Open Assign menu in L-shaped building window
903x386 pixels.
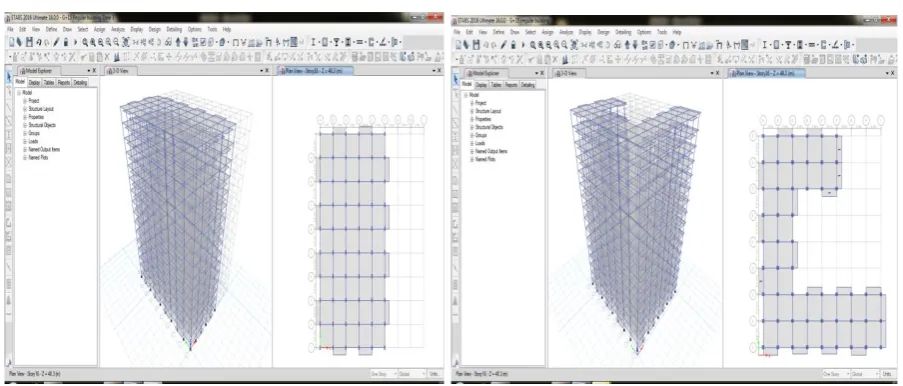[548, 32]
